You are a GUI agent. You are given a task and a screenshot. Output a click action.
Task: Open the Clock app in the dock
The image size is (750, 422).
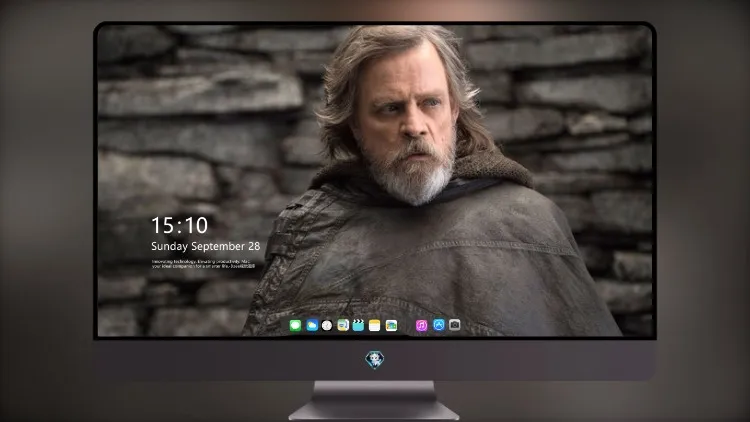327,325
